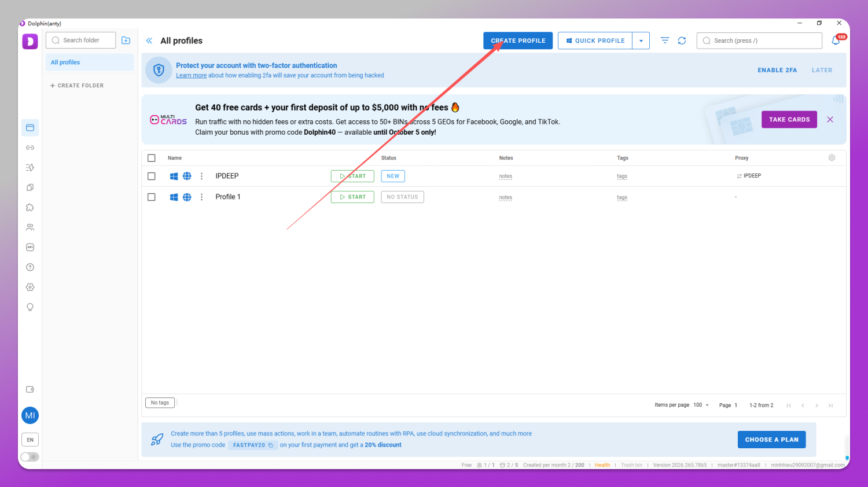This screenshot has height=487, width=868.
Task: Edit notes for the IPDEEP profile
Action: coord(506,176)
